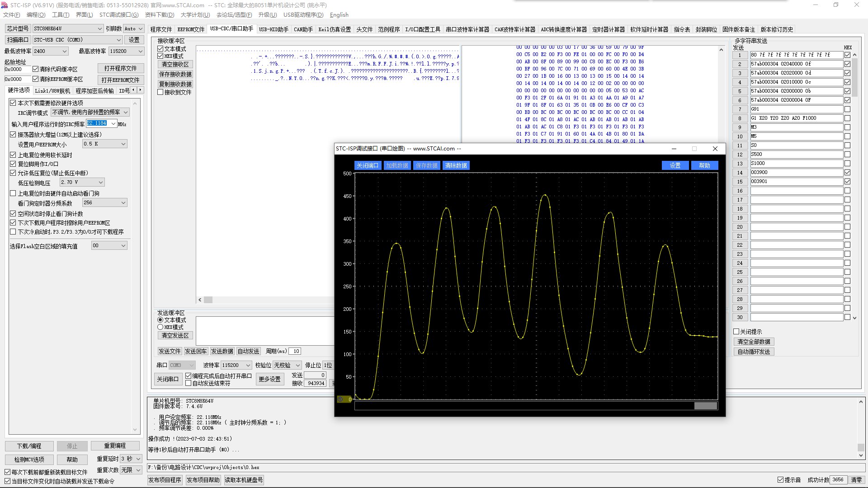This screenshot has height=488, width=868.
Task: Click 帮助 button in plot window
Action: click(704, 165)
